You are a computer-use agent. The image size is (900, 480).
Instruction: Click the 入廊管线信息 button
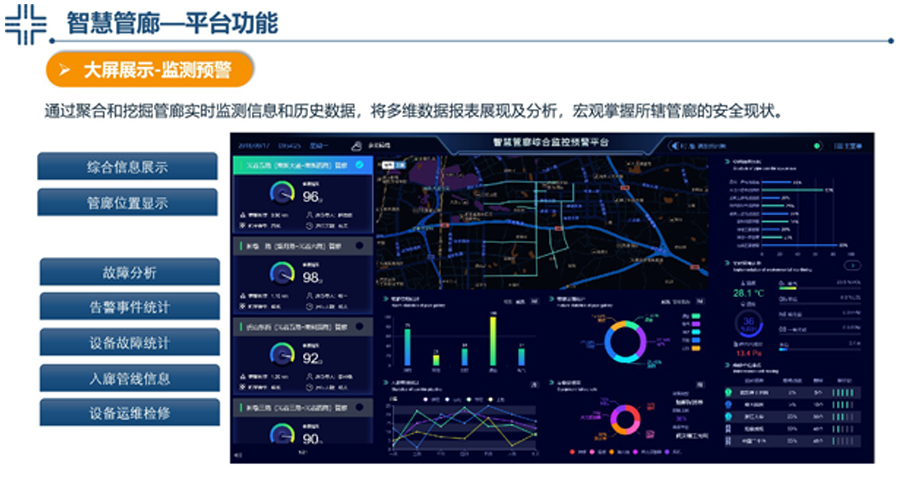point(129,378)
